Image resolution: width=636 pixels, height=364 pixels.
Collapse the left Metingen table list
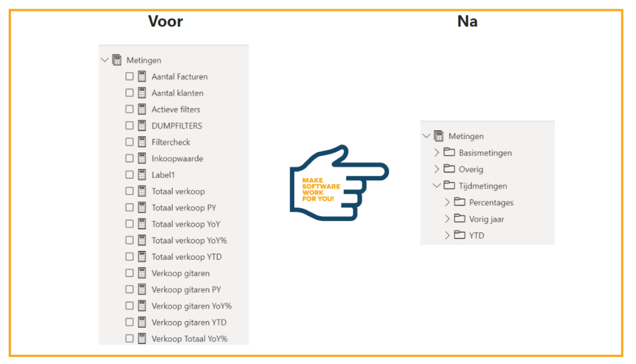pos(104,60)
